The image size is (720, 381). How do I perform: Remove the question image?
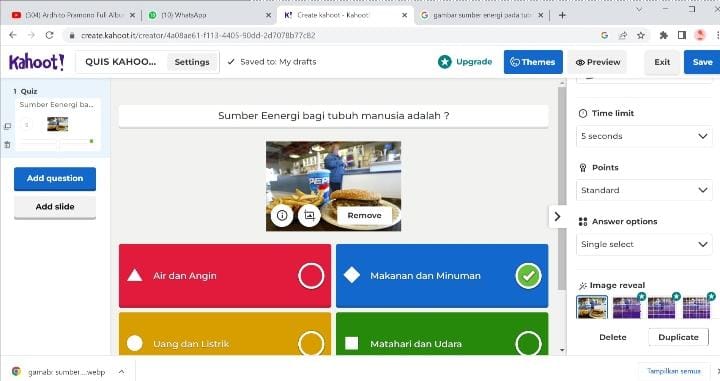tap(365, 215)
